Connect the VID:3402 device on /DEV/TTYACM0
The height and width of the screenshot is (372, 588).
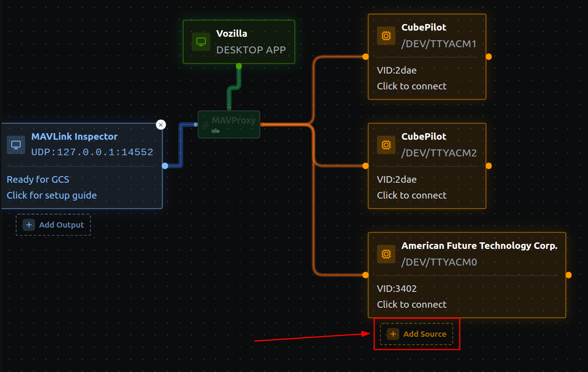(x=411, y=305)
